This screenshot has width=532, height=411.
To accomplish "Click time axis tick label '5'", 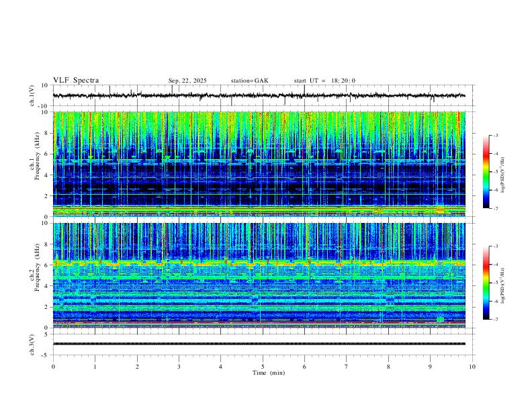I will point(263,367).
